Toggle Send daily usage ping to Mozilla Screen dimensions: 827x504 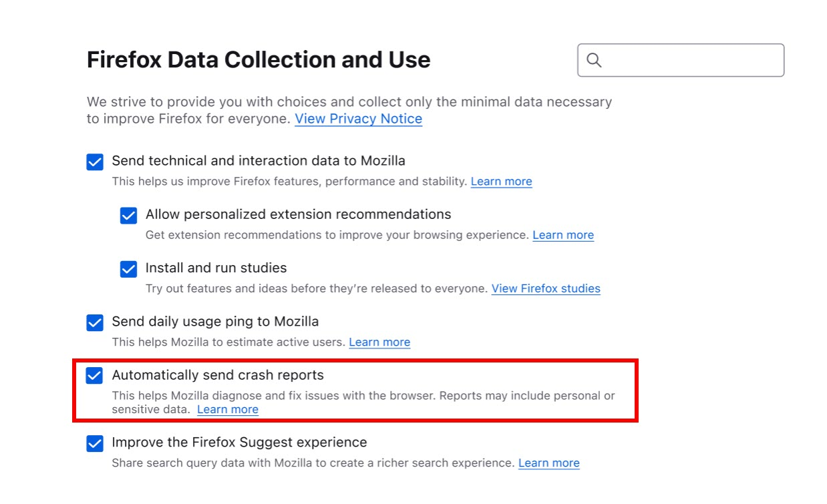pyautogui.click(x=94, y=322)
